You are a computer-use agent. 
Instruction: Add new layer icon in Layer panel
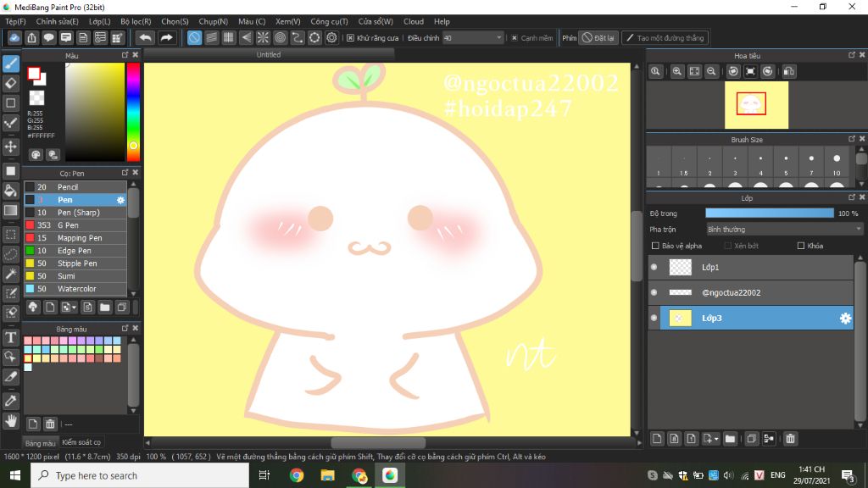657,439
